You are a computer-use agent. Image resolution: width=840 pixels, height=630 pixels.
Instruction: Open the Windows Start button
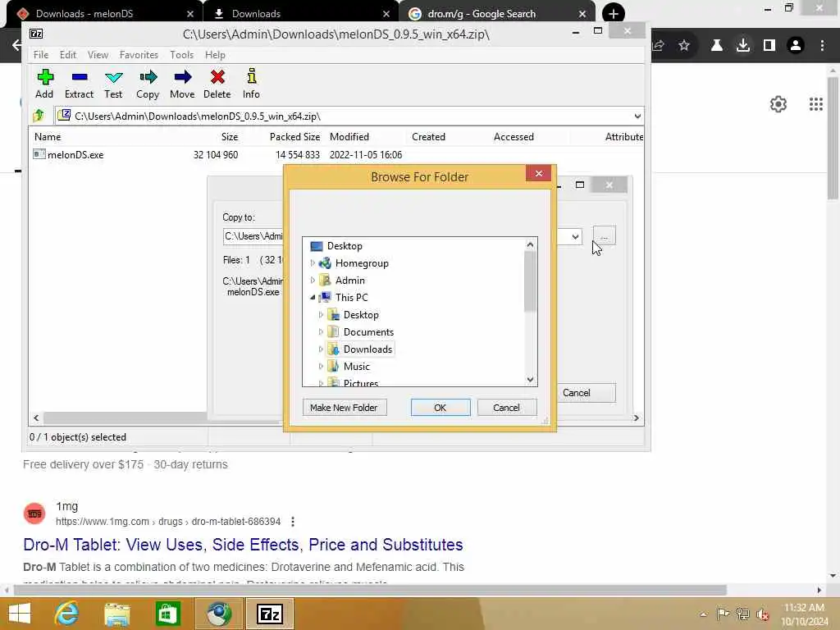click(20, 614)
